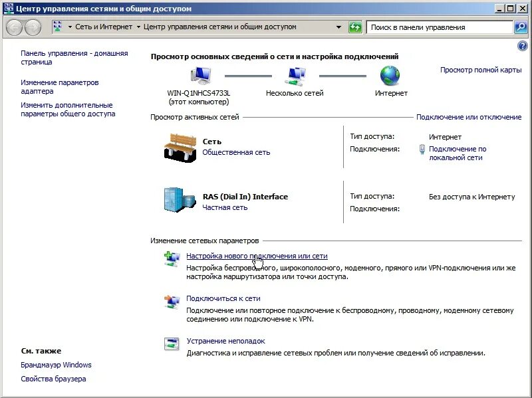The width and height of the screenshot is (532, 398).
Task: Minimize the network center window
Action: point(499,9)
